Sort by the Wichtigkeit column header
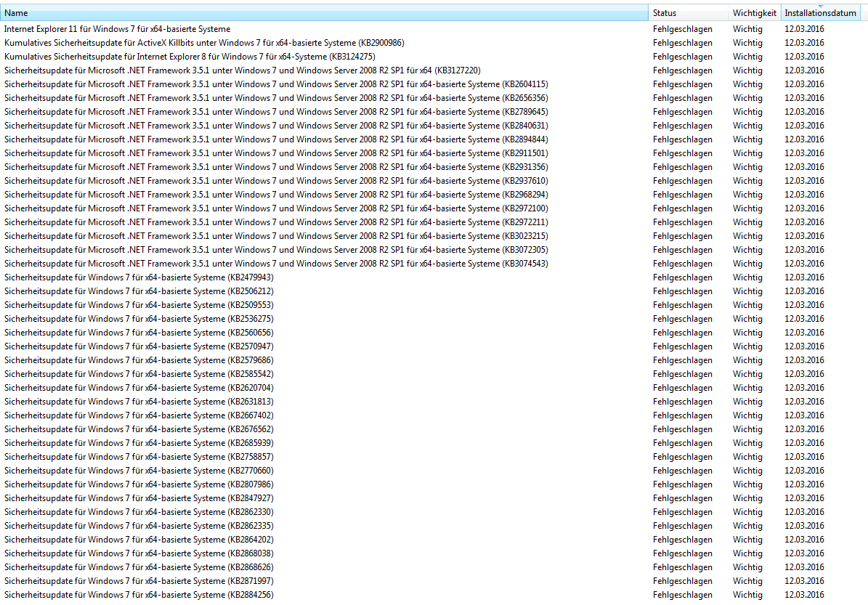 [755, 13]
